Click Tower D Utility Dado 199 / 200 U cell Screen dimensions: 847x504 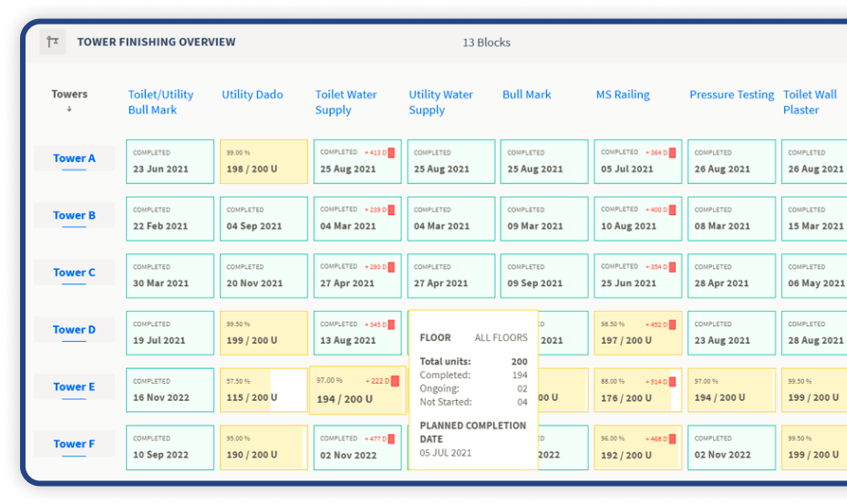[x=263, y=333]
